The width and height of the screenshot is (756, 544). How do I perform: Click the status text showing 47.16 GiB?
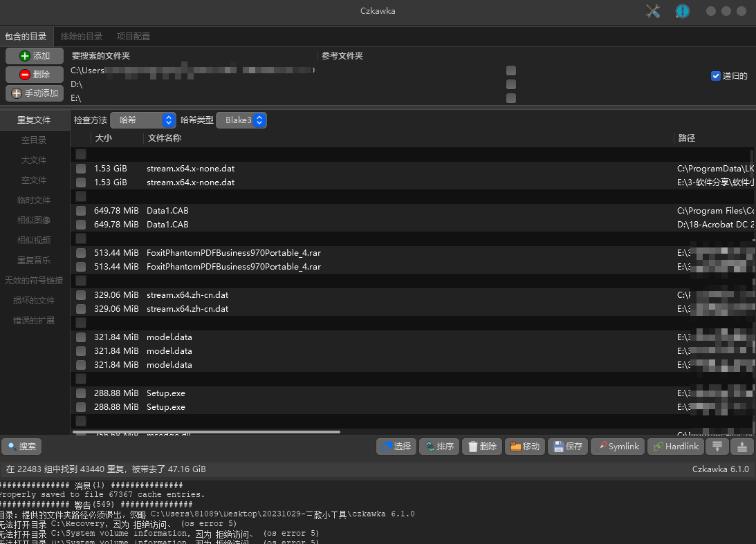pos(106,469)
